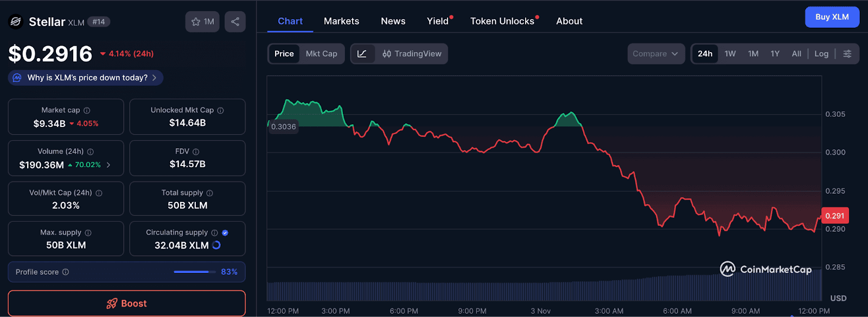Click the info icon next to FDV
Screen dimensions: 868x317
coord(196,151)
